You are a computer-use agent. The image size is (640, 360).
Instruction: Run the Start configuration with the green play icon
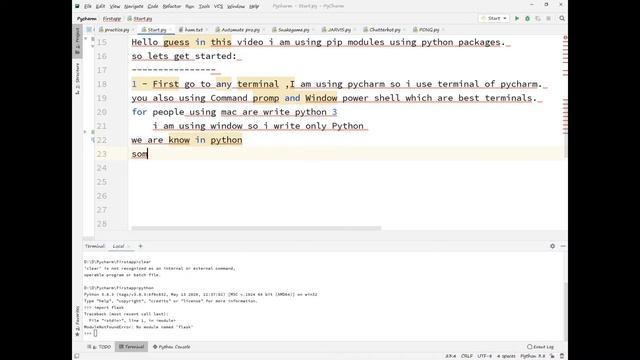coord(517,18)
